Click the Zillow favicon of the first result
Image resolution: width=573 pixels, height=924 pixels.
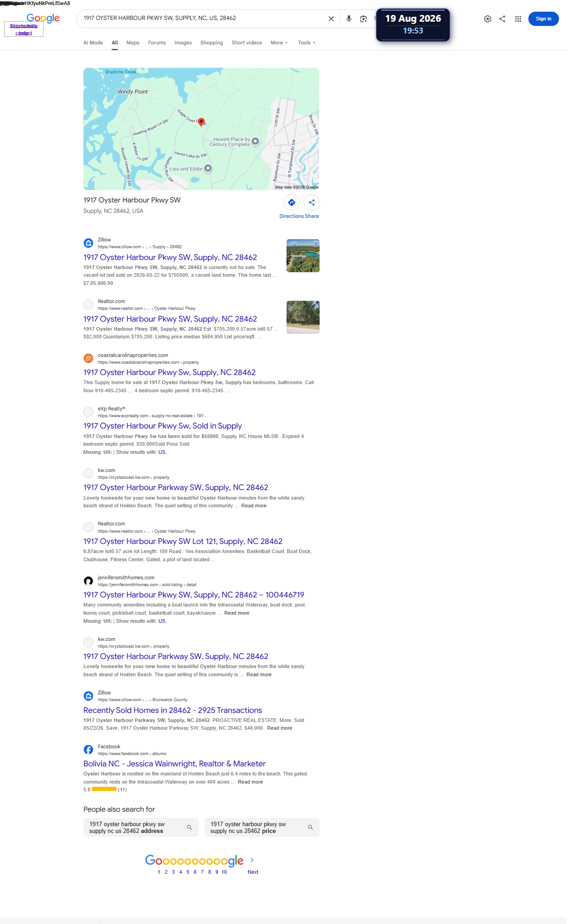88,243
